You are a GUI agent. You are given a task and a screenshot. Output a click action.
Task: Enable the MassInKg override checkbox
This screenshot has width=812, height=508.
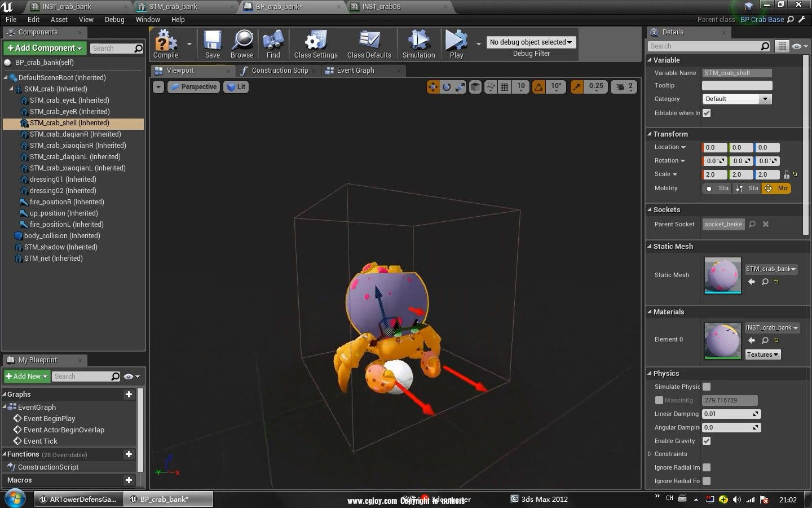[659, 400]
